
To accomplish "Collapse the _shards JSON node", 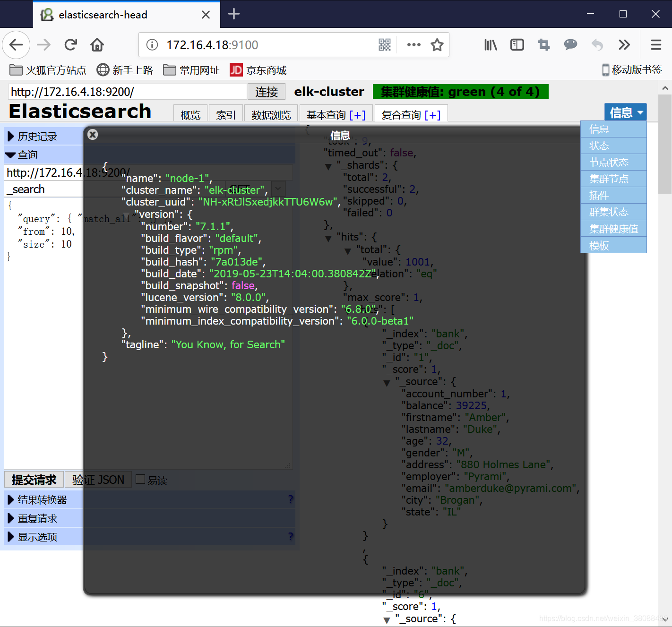I will tap(328, 166).
